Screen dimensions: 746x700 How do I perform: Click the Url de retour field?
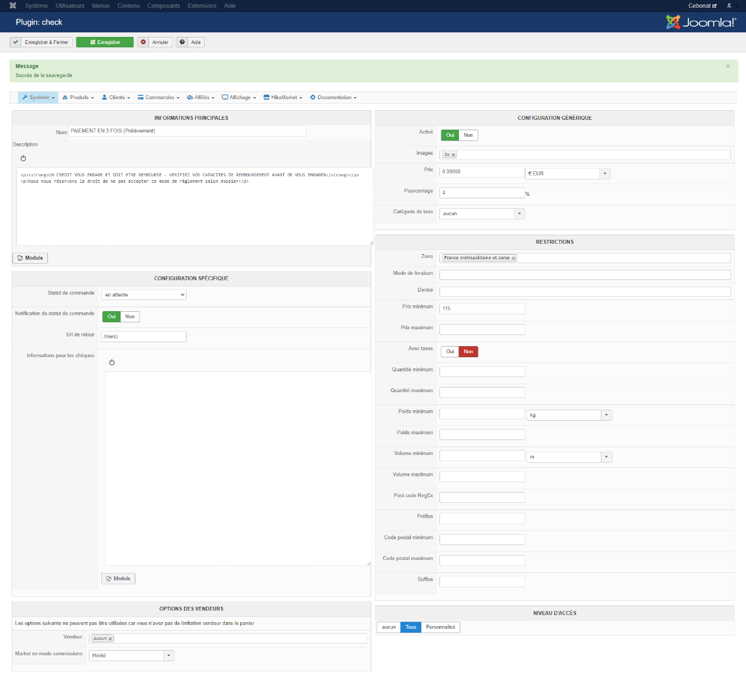click(144, 336)
